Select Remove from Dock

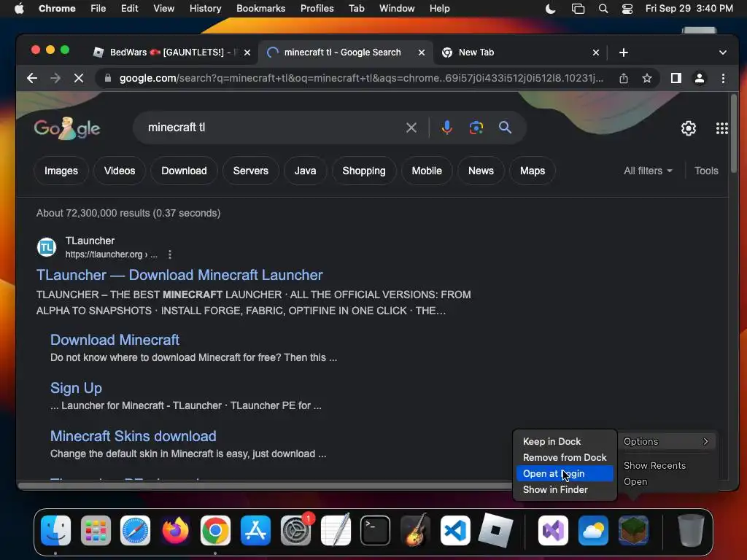point(565,457)
